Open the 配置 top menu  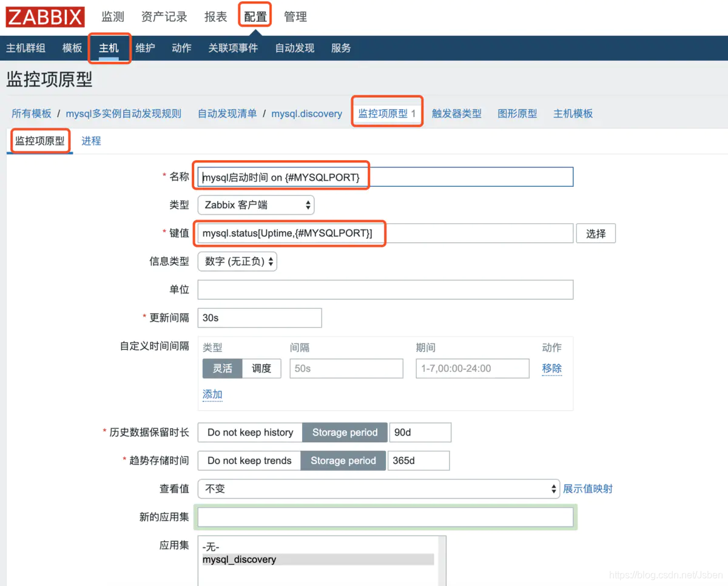255,17
